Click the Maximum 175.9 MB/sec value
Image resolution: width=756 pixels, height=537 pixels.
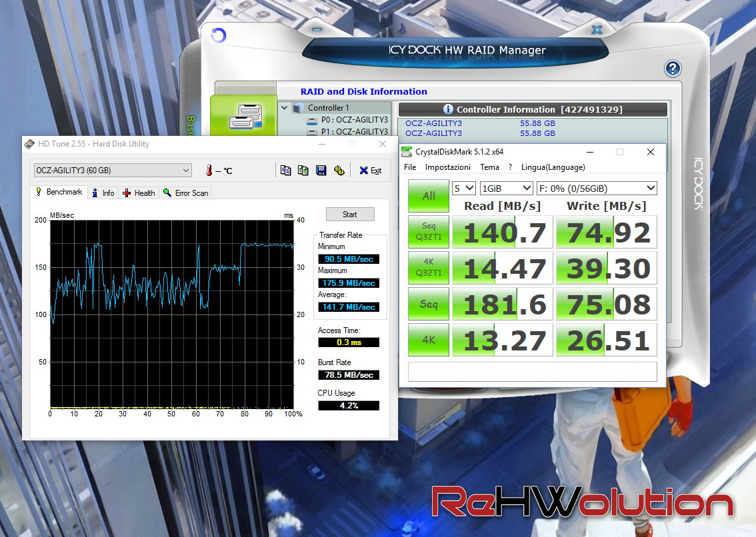[x=349, y=283]
